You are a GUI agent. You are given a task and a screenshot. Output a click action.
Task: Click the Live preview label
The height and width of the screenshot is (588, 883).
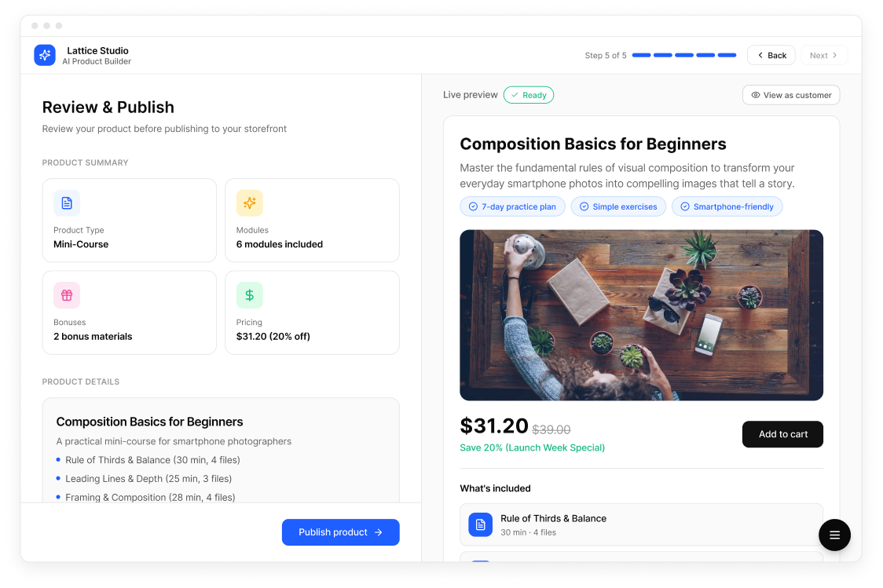click(471, 95)
